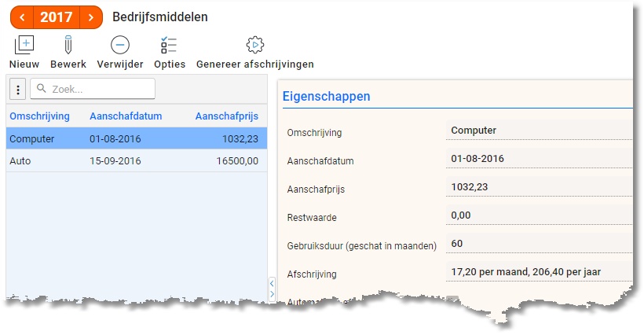Click the 2017 year label
The width and height of the screenshot is (644, 335).
tap(57, 17)
